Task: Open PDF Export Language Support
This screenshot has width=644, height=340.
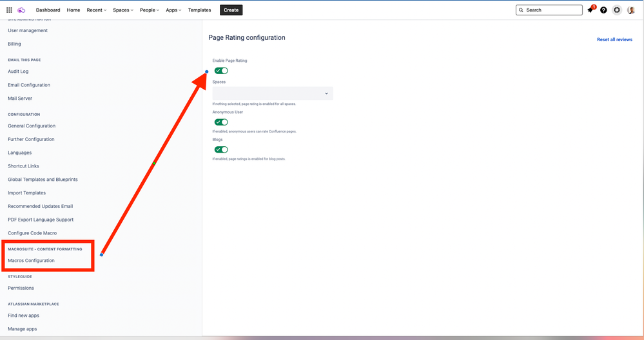Action: click(x=41, y=220)
